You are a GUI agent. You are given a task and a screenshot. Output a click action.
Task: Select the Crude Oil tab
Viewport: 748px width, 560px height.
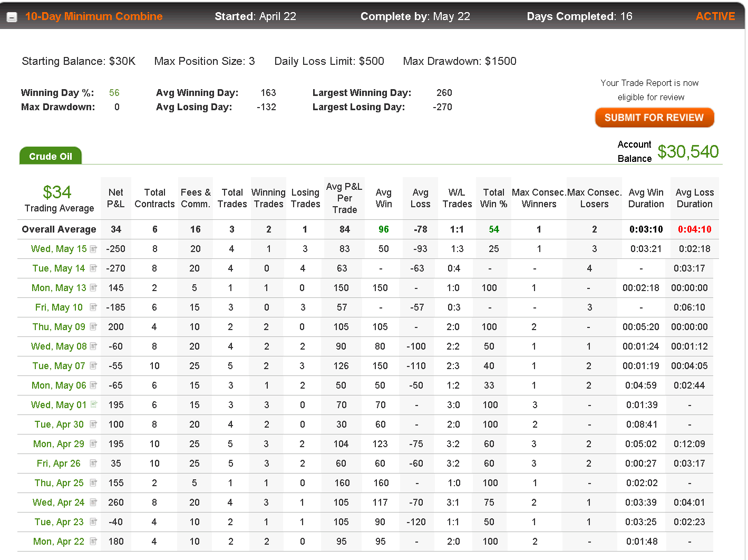(x=51, y=156)
